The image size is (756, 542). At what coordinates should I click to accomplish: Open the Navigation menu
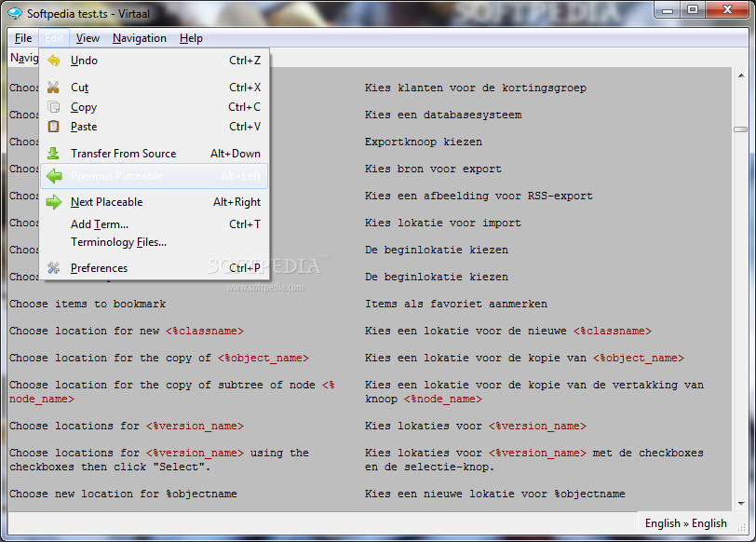click(140, 38)
